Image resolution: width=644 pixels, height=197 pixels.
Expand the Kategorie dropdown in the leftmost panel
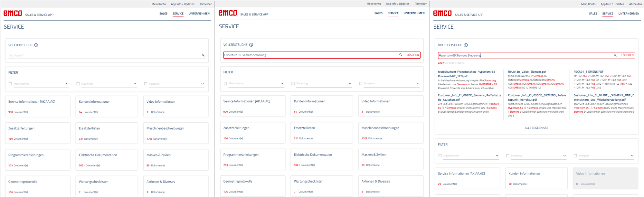203,84
